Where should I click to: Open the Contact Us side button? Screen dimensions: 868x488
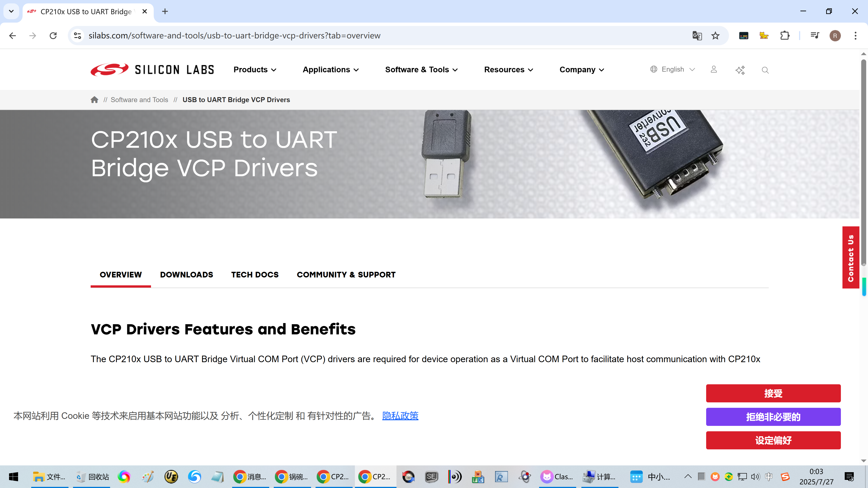click(851, 257)
